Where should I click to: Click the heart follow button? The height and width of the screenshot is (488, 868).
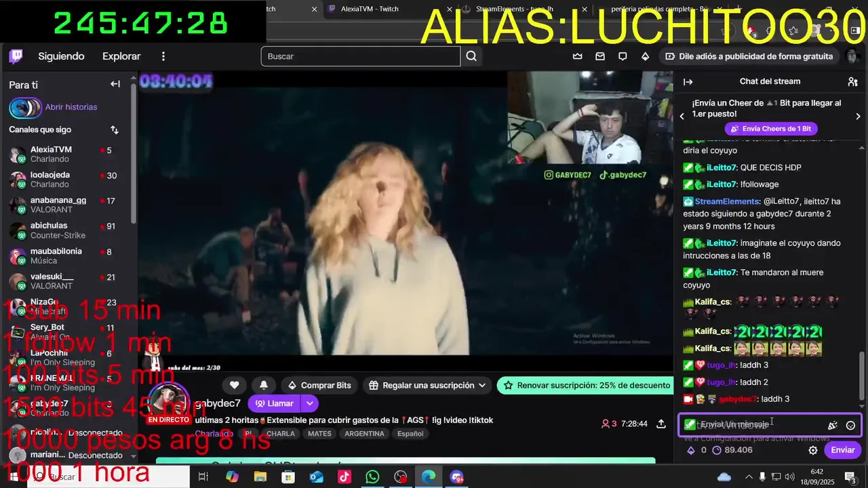235,385
